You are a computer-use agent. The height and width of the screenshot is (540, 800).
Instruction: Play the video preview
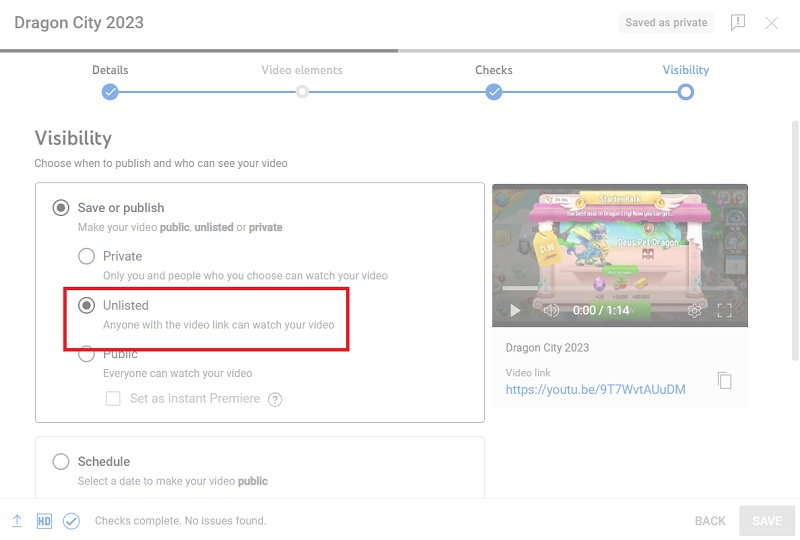tap(515, 310)
